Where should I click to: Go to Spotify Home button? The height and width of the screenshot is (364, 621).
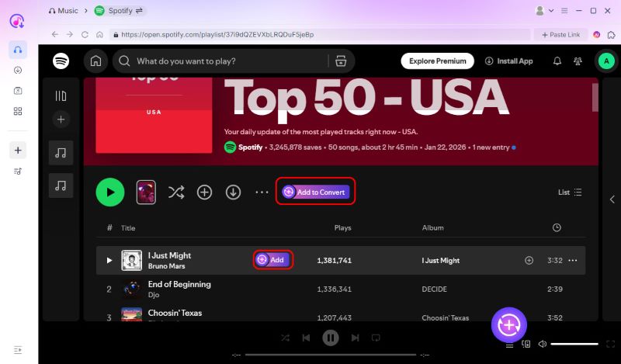[95, 61]
